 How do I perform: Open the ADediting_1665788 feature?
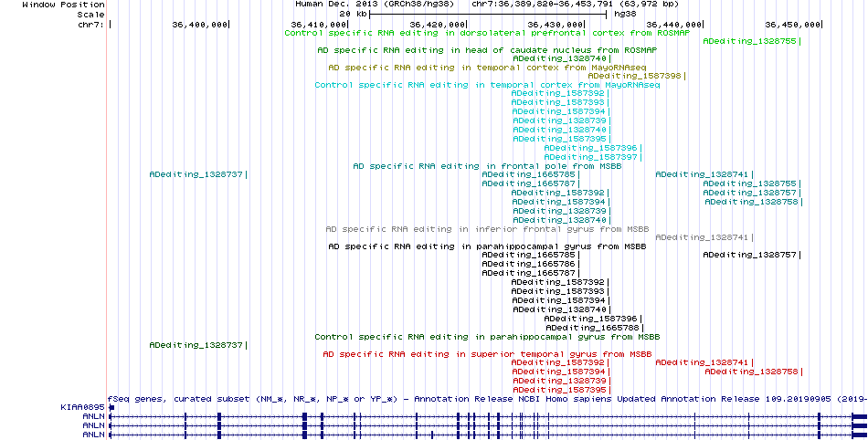click(x=592, y=327)
